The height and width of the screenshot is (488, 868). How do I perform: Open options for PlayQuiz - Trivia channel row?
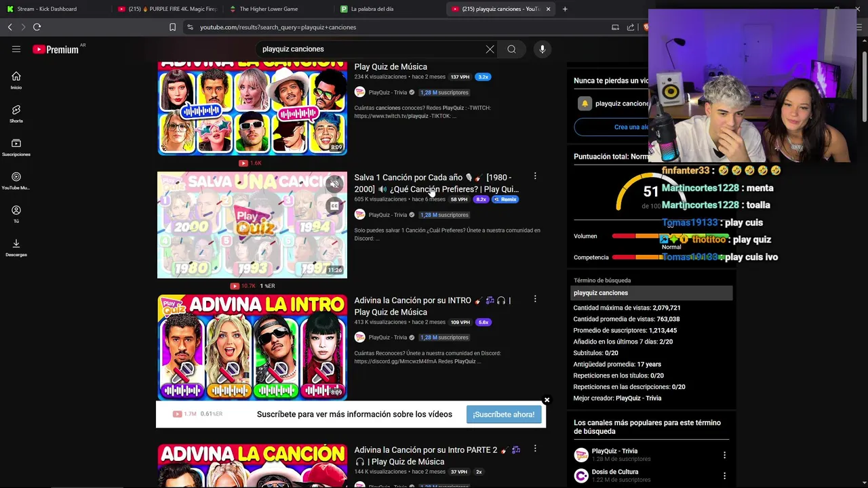pos(724,455)
